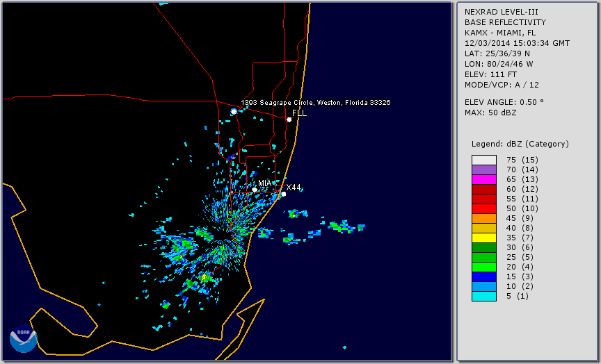This screenshot has width=601, height=364.
Task: Select the 55 dBZ red legend swatch
Action: tap(484, 199)
